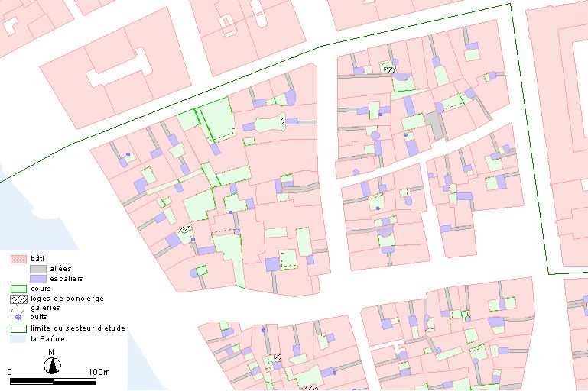Click the "limite du secteur d'étude" label
This screenshot has height=391, width=588.
coord(78,328)
